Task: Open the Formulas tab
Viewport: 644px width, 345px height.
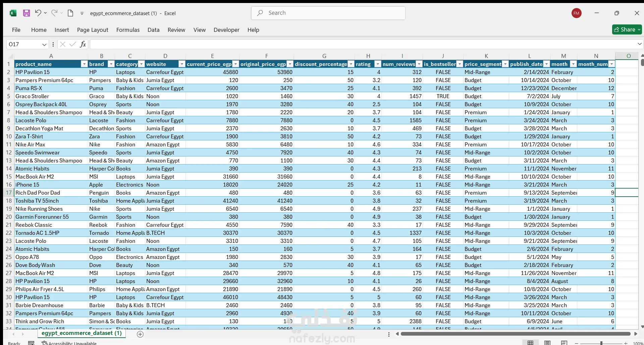Action: (128, 30)
